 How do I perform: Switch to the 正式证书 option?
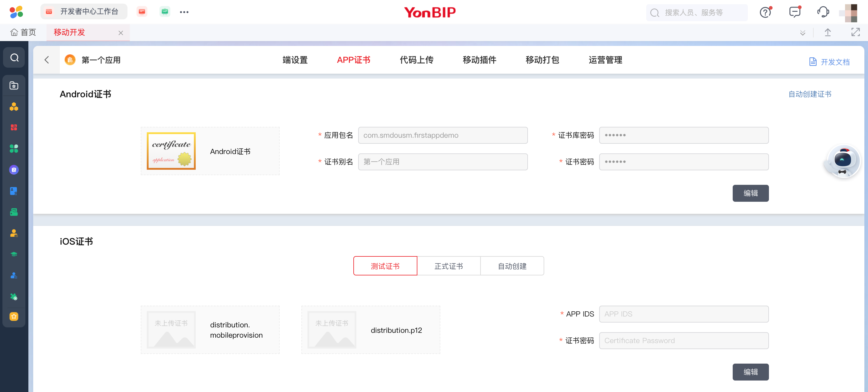tap(448, 266)
